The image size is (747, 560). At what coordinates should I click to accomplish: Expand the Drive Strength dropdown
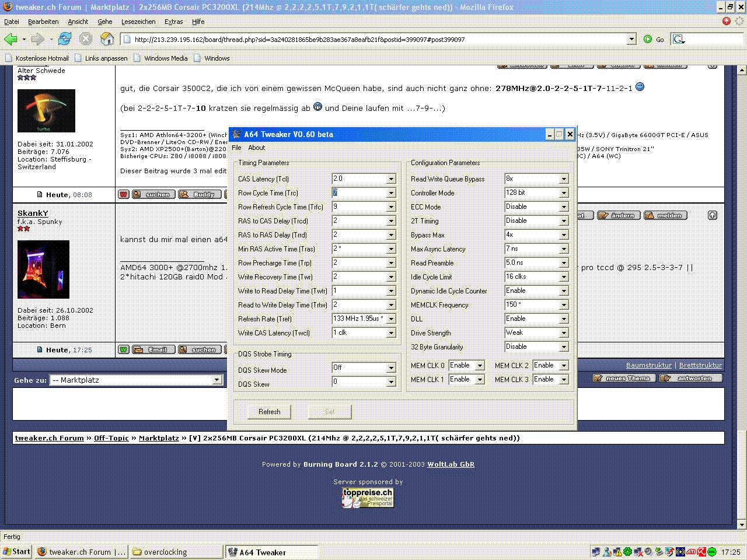[x=564, y=333]
